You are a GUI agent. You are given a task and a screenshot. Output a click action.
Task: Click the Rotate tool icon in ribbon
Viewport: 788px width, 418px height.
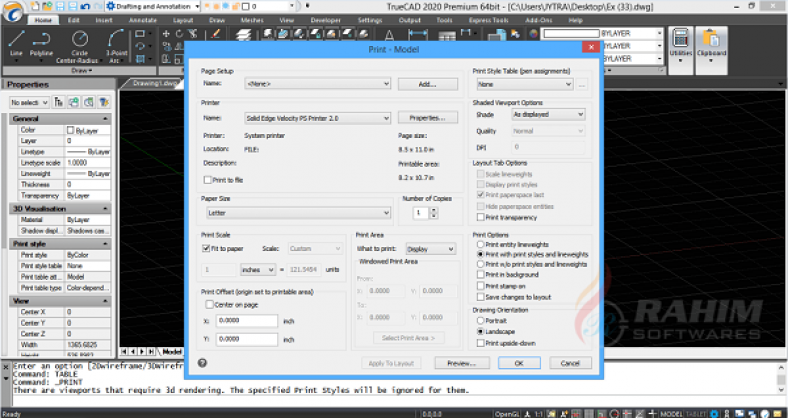coord(179,34)
